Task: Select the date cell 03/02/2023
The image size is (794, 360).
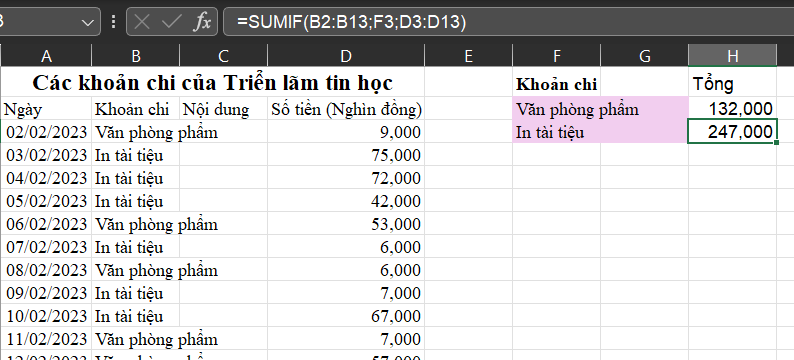Action: click(46, 155)
